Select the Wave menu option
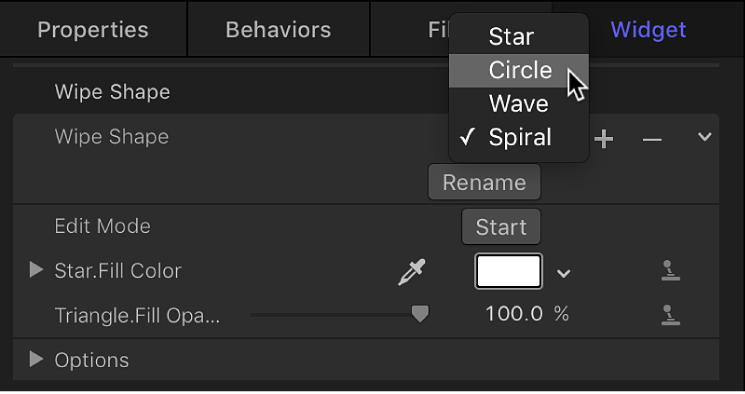The image size is (745, 394). 519,104
